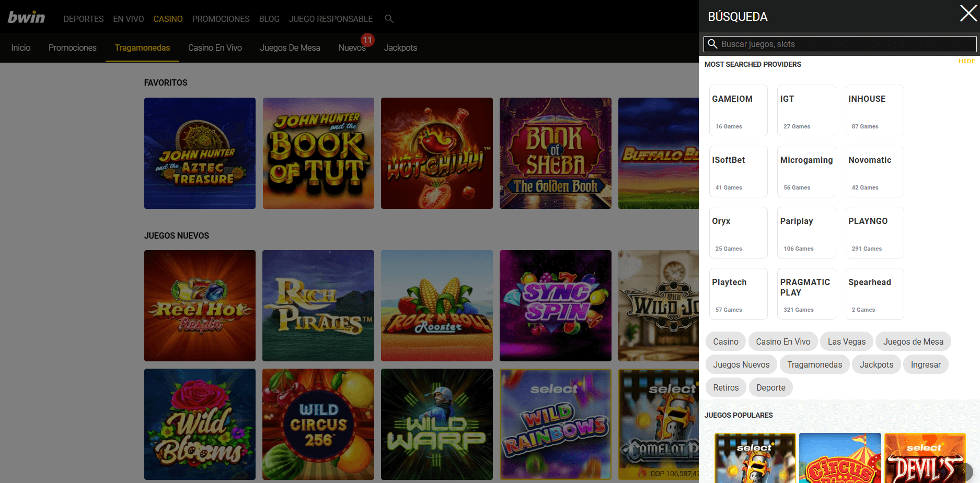Open John Hunter Aztec Treasure game
980x483 pixels.
(x=200, y=153)
